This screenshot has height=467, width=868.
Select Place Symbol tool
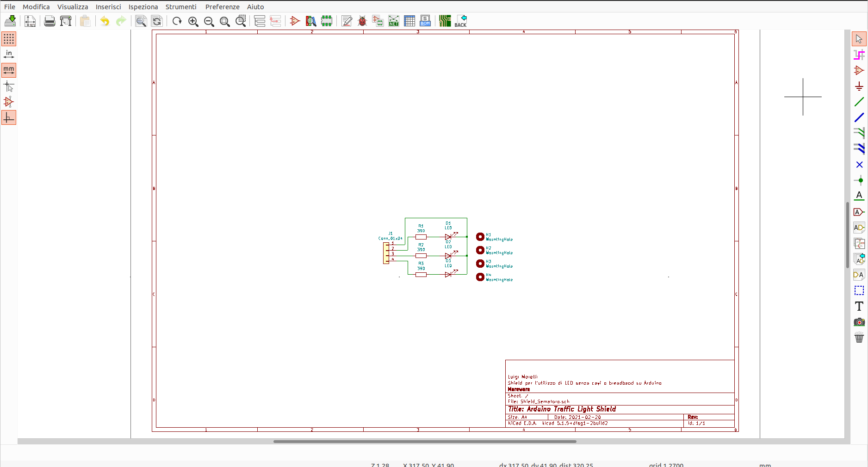(859, 70)
